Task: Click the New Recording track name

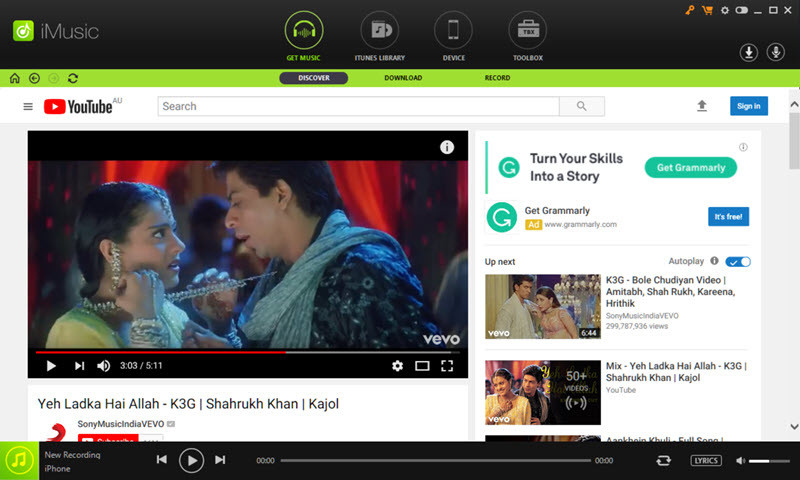Action: (x=72, y=454)
